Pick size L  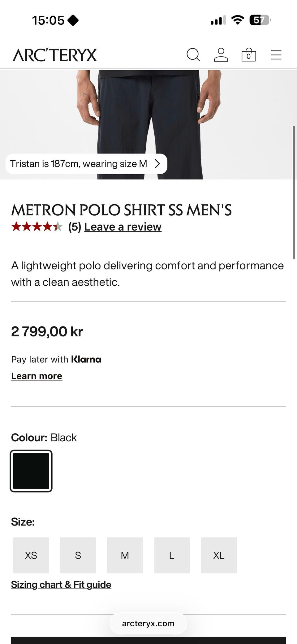coord(172,555)
